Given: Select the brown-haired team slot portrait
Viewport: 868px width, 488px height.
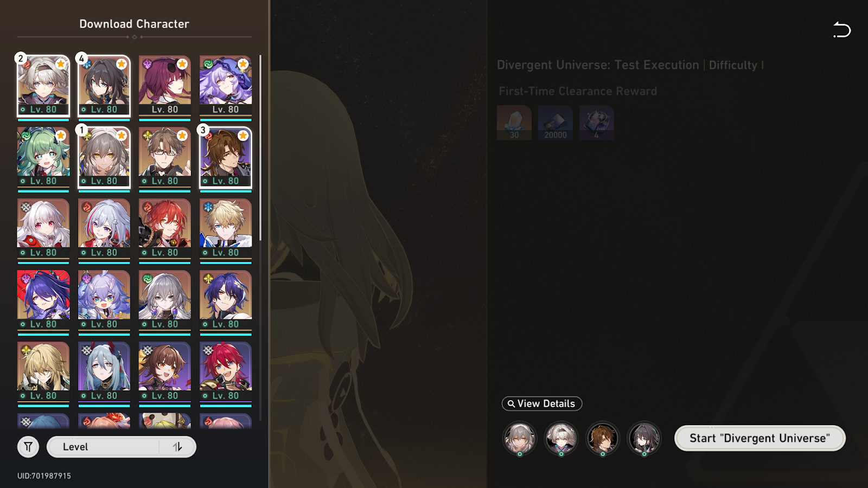Looking at the screenshot, I should [x=603, y=438].
